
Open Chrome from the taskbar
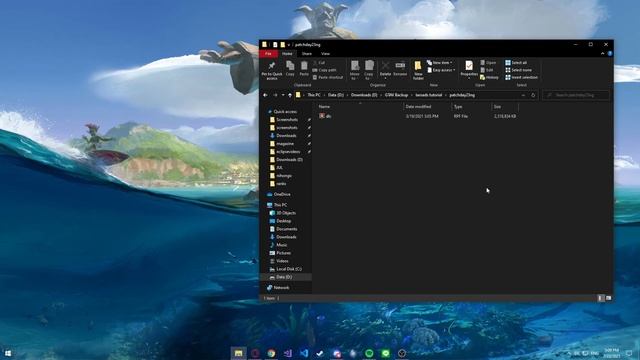[x=271, y=353]
